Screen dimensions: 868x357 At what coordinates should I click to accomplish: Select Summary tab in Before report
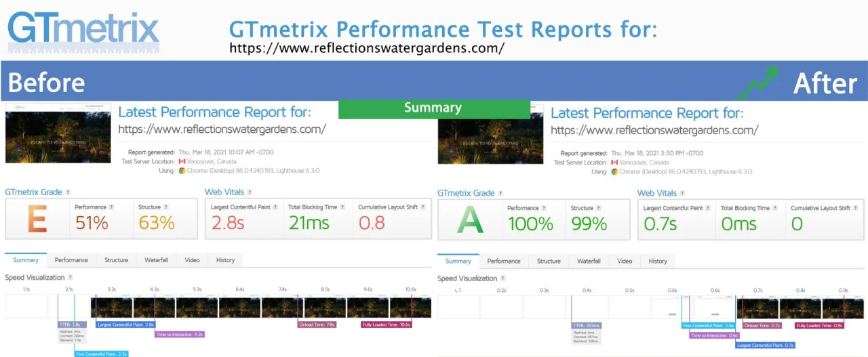(x=26, y=260)
